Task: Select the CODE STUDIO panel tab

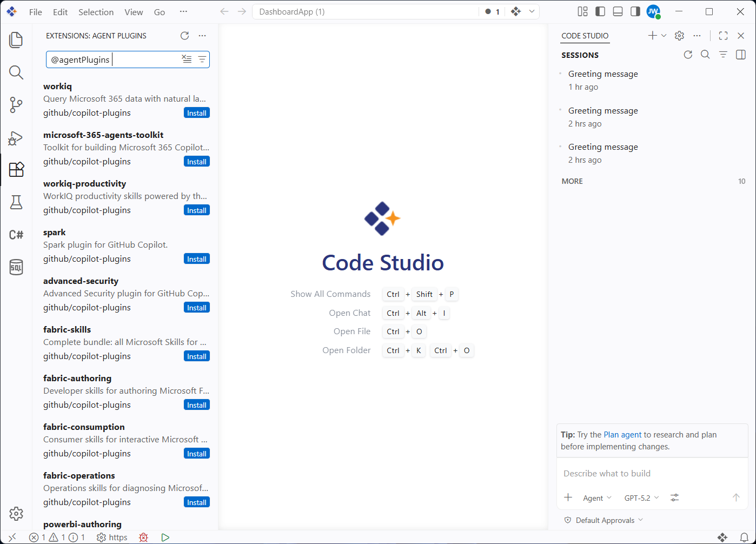Action: coord(585,36)
